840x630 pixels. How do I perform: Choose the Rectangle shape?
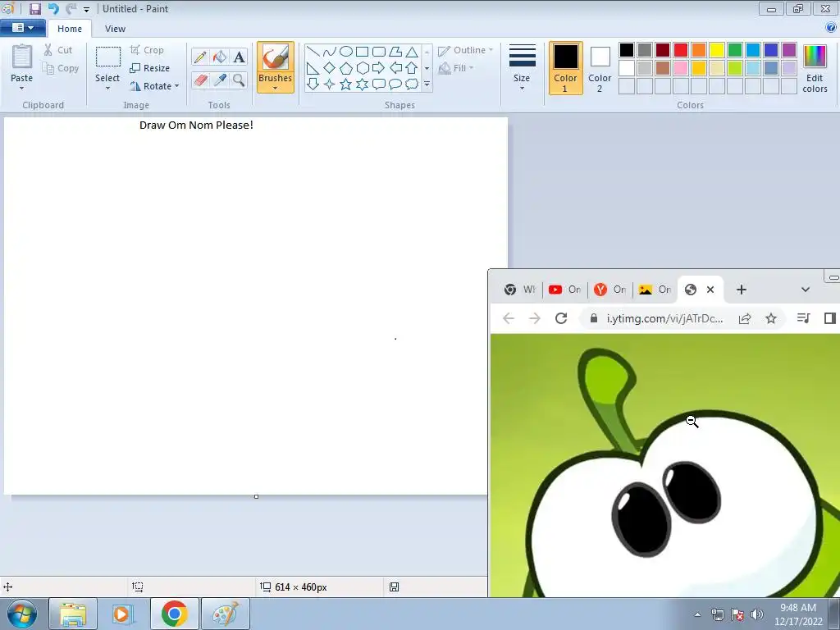coord(363,52)
